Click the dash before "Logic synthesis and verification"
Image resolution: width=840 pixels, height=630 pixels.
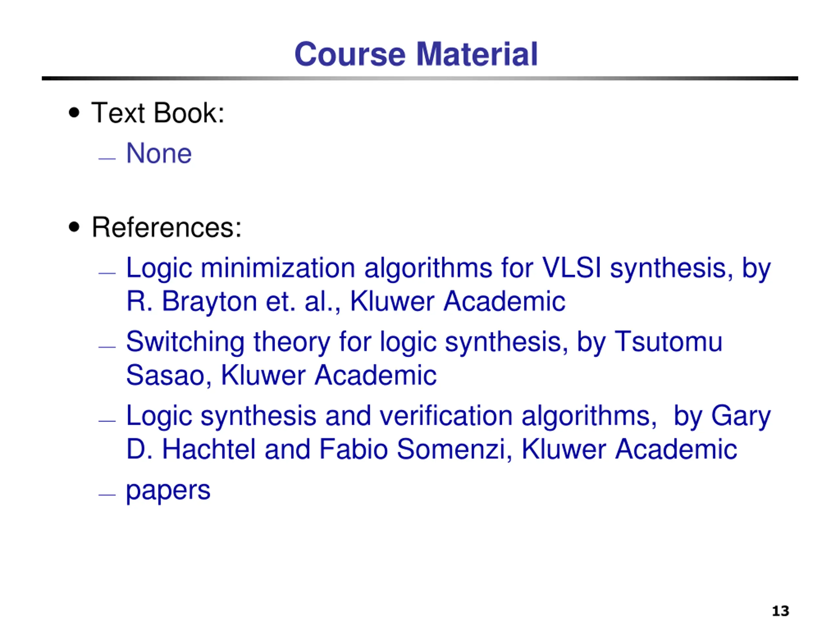click(107, 421)
